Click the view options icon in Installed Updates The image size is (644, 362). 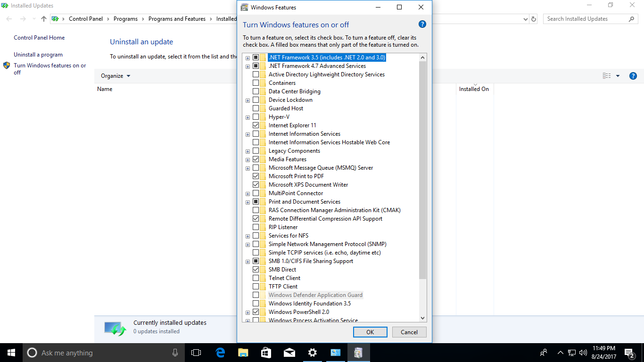coord(607,76)
